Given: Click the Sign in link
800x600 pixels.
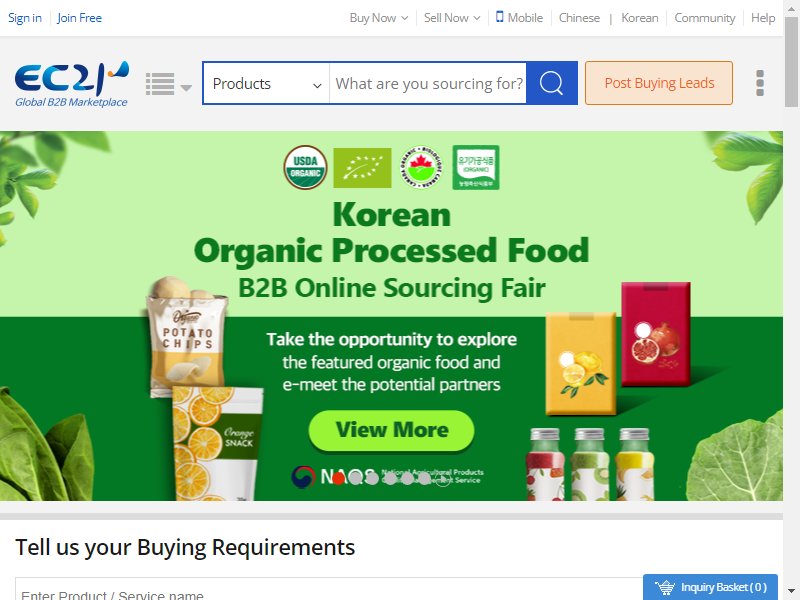Looking at the screenshot, I should (x=24, y=18).
